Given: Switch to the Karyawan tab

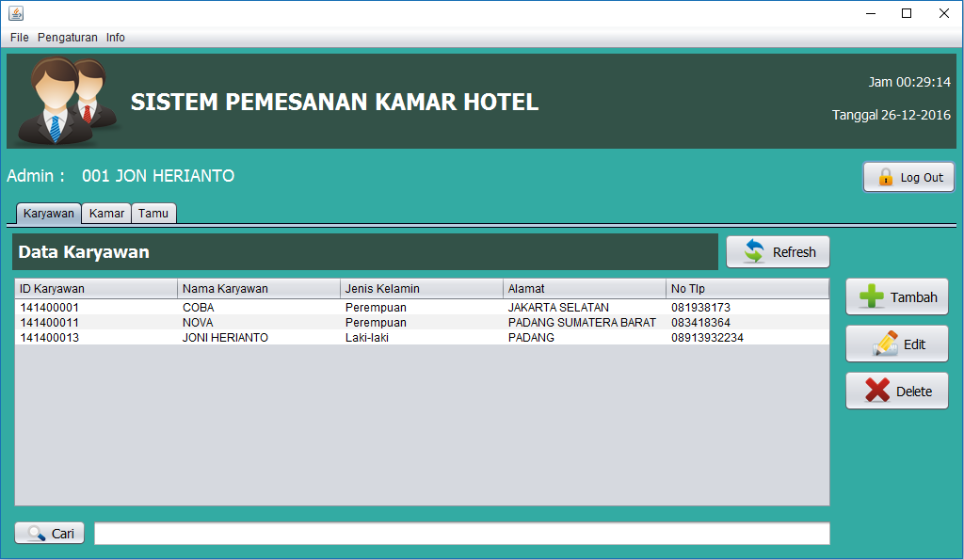Looking at the screenshot, I should (x=49, y=214).
